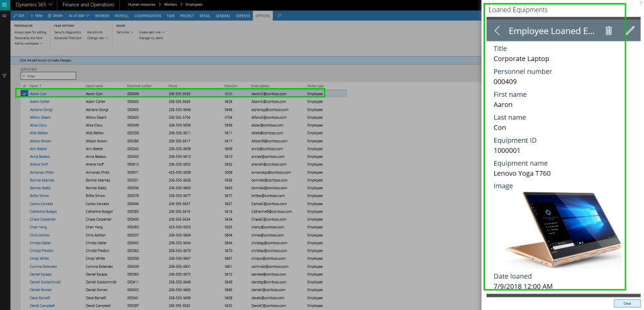Go back using the panel's back arrow

pyautogui.click(x=497, y=31)
